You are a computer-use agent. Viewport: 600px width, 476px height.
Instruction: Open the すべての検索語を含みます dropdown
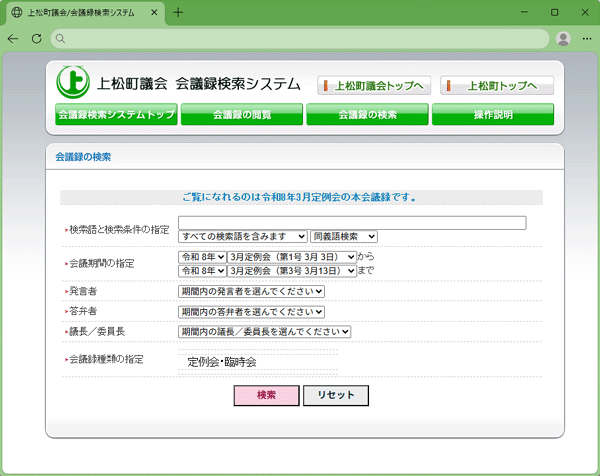tap(243, 236)
